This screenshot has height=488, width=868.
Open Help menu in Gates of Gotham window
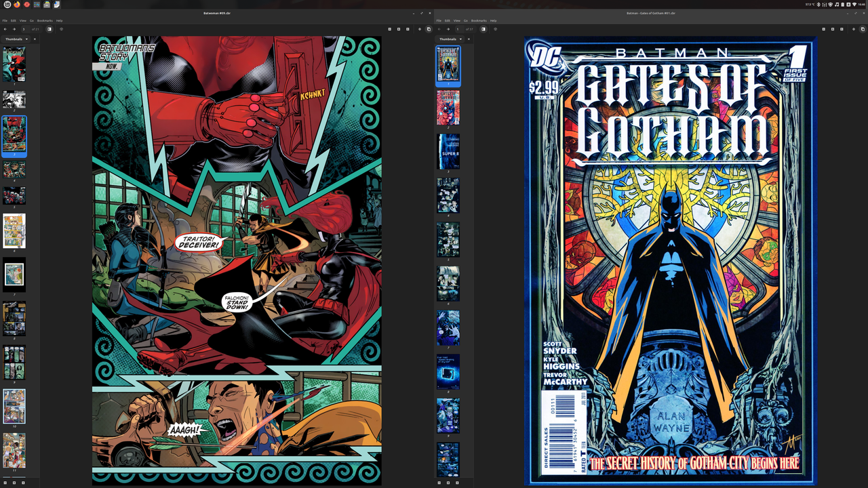pyautogui.click(x=493, y=21)
